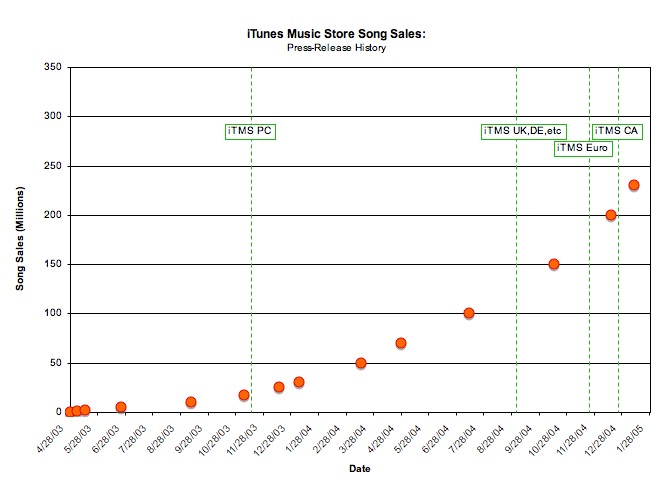Click the chart title iTunes Music Store Song Sales
The width and height of the screenshot is (662, 489).
(x=335, y=34)
